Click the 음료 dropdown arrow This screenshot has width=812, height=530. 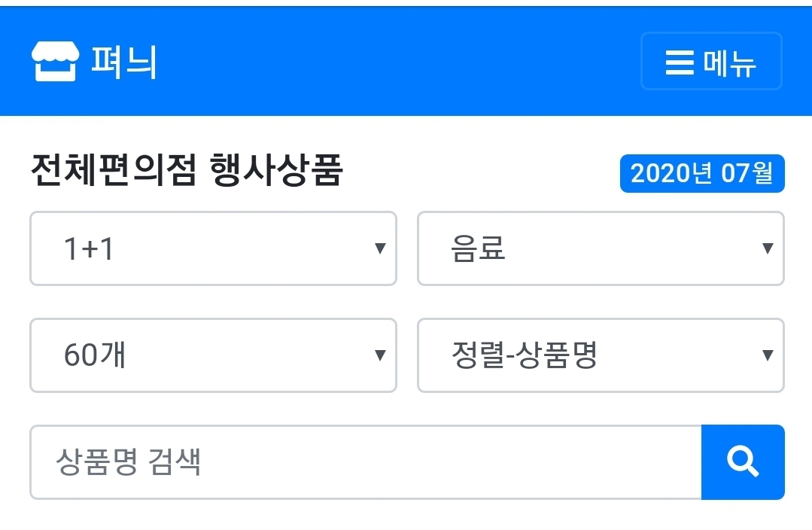click(768, 248)
